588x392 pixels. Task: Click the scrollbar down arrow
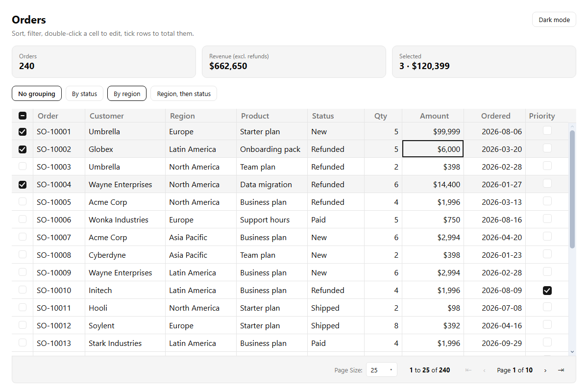[x=572, y=351]
